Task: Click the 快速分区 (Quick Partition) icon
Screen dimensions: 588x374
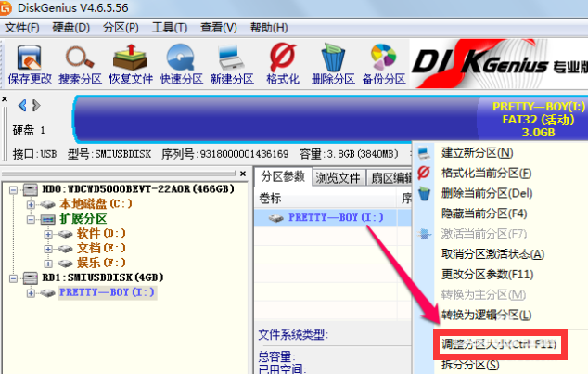Action: pos(180,61)
